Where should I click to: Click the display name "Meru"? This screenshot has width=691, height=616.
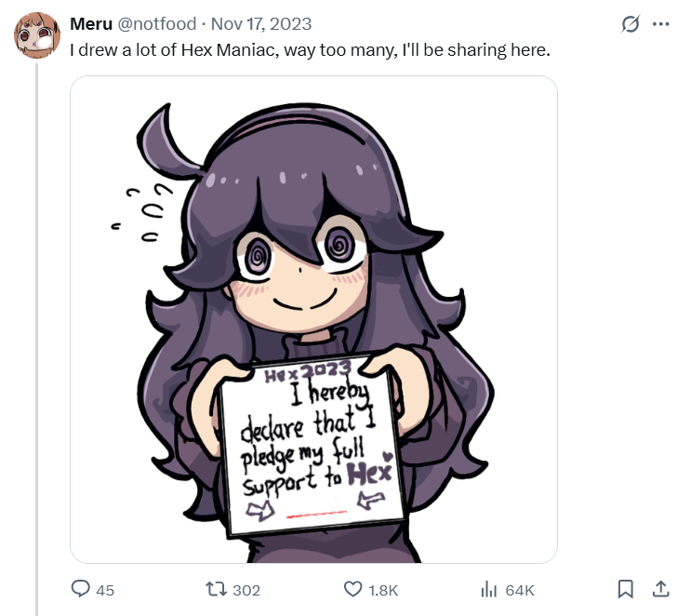coord(91,24)
